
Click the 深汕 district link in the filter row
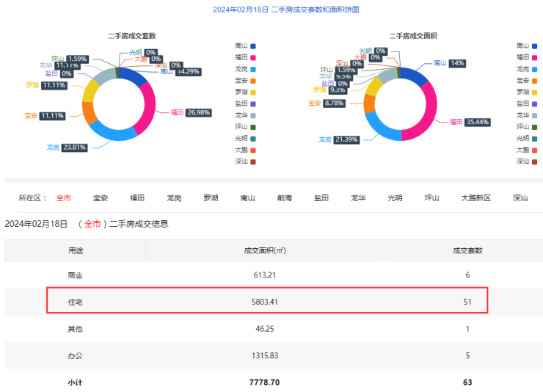tap(520, 198)
